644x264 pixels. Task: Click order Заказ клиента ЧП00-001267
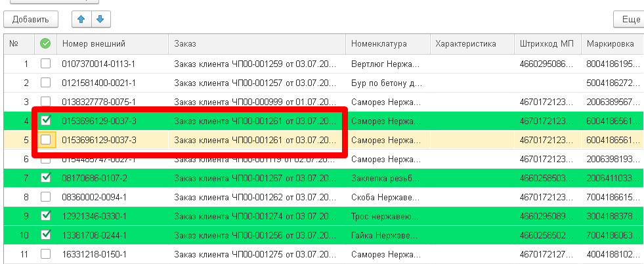pos(256,178)
